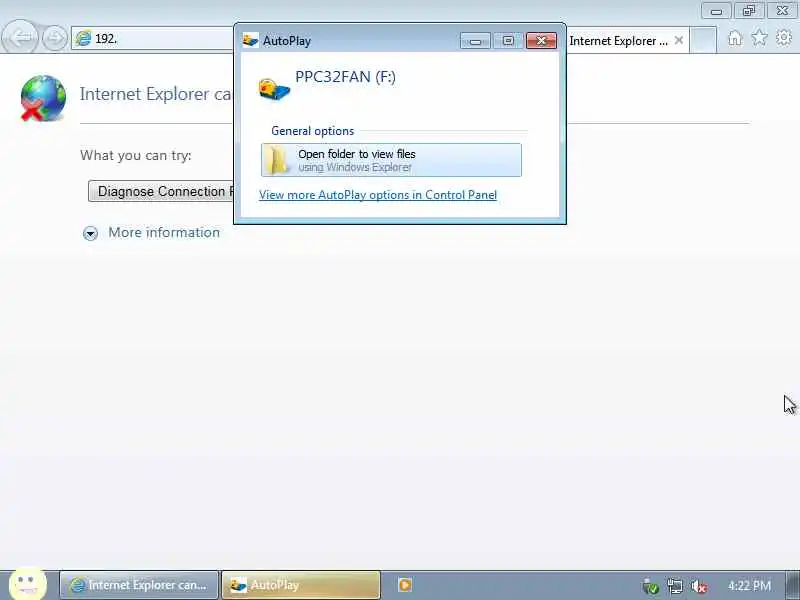The height and width of the screenshot is (600, 800).
Task: Minimize the Internet Explorer window
Action: click(x=716, y=11)
